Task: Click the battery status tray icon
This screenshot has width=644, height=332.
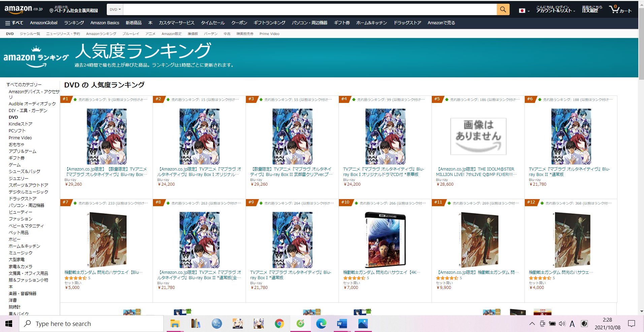Action: 552,324
